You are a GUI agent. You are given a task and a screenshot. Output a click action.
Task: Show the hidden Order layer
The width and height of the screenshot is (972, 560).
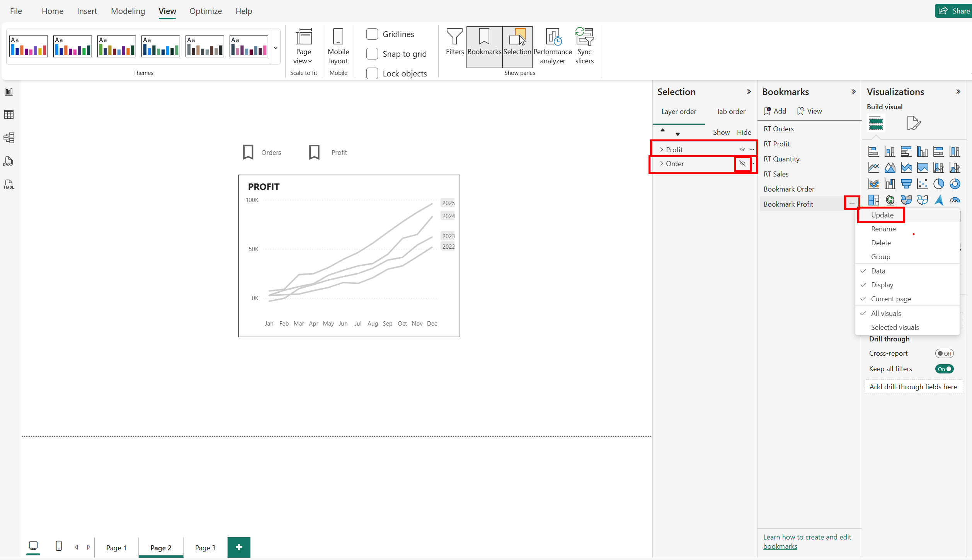pos(742,164)
